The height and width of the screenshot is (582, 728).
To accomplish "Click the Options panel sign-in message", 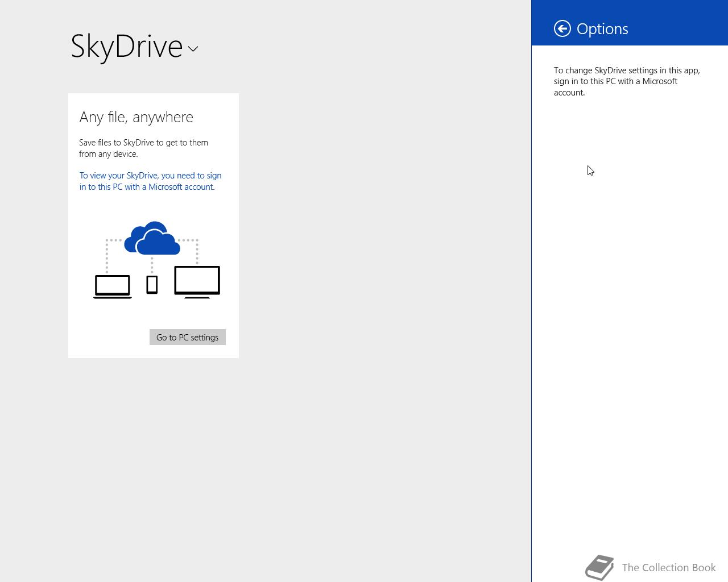I will click(x=627, y=81).
